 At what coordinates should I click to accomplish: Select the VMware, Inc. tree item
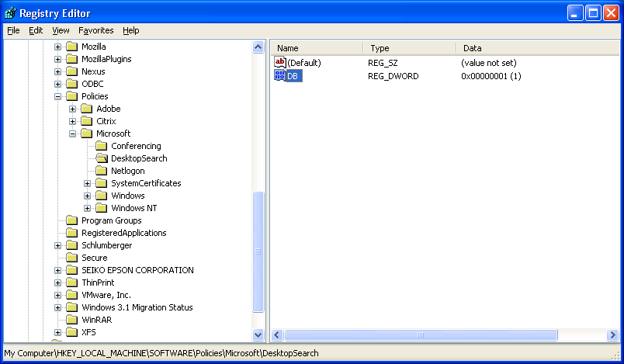click(106, 295)
